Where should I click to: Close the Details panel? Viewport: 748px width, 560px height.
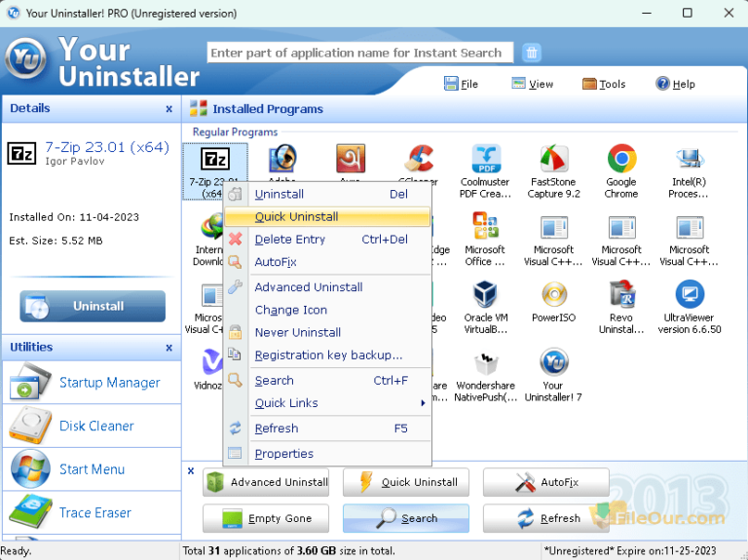coord(168,109)
